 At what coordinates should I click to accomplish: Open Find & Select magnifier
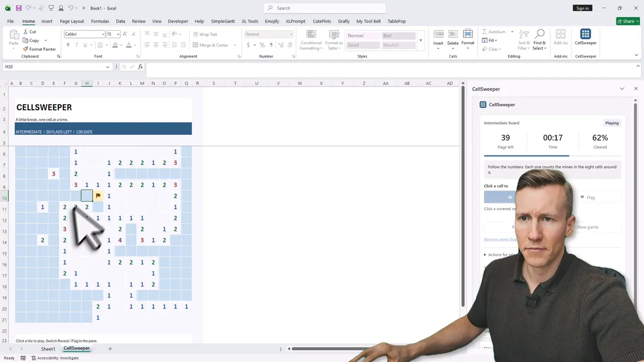(540, 40)
